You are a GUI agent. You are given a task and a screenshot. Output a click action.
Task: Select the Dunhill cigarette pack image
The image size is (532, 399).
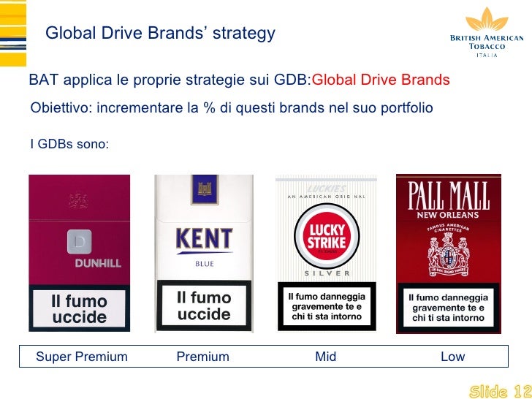80,253
